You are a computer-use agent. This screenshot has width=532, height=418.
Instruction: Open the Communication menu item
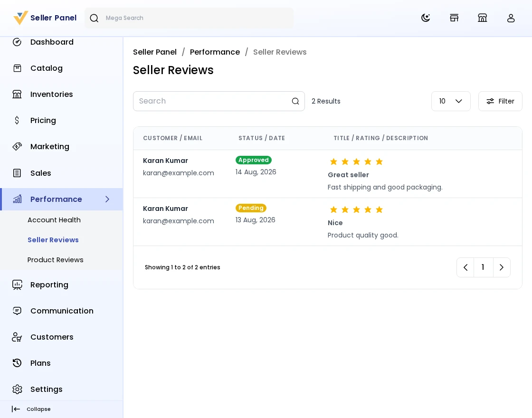coord(61,311)
